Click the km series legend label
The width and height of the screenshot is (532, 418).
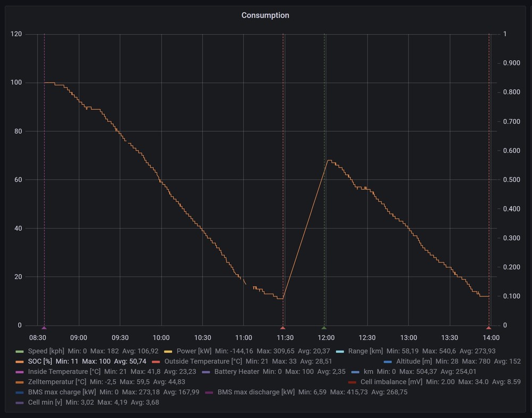pos(368,372)
